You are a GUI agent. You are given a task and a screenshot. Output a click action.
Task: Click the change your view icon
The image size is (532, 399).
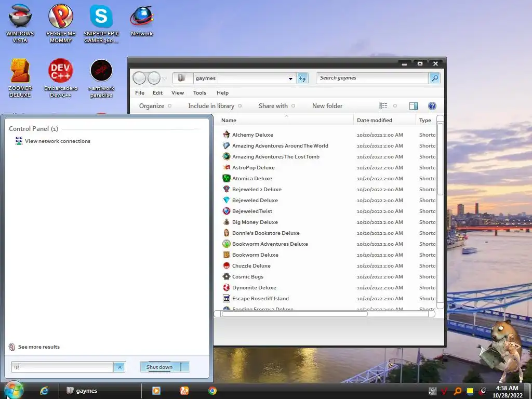point(383,106)
